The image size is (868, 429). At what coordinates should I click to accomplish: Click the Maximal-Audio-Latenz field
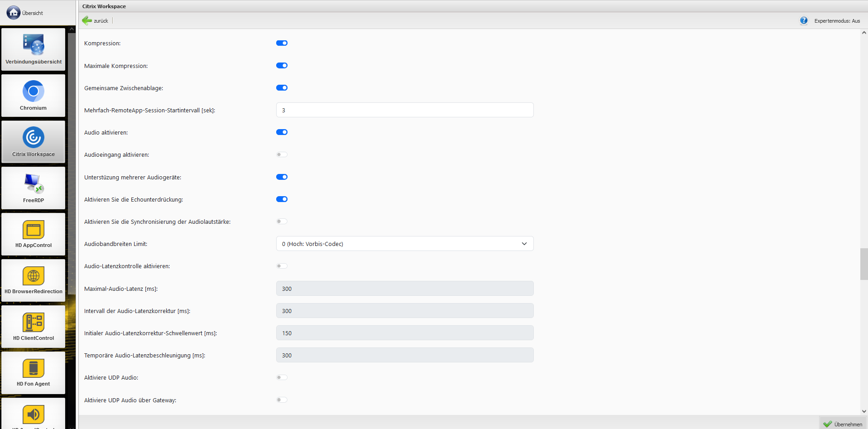[x=405, y=289]
